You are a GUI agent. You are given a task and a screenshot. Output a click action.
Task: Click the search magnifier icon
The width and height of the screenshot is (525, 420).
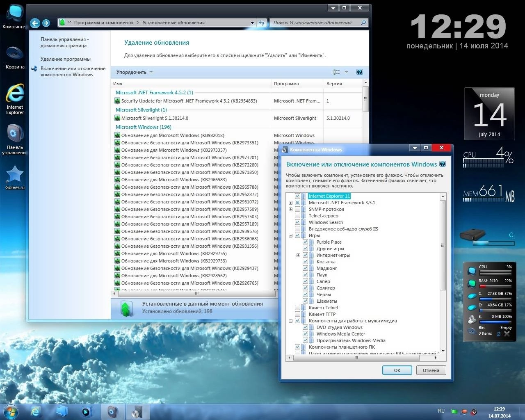click(x=363, y=23)
